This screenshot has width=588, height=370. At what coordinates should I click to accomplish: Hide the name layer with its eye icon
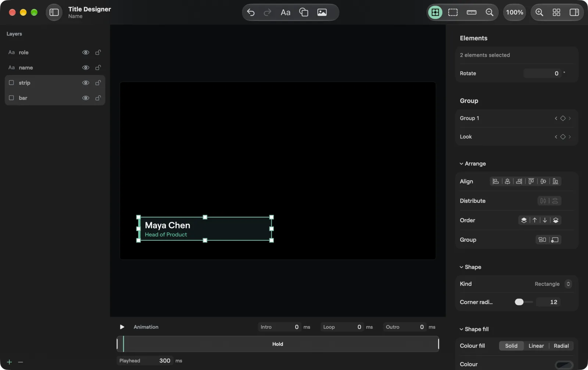coord(86,68)
